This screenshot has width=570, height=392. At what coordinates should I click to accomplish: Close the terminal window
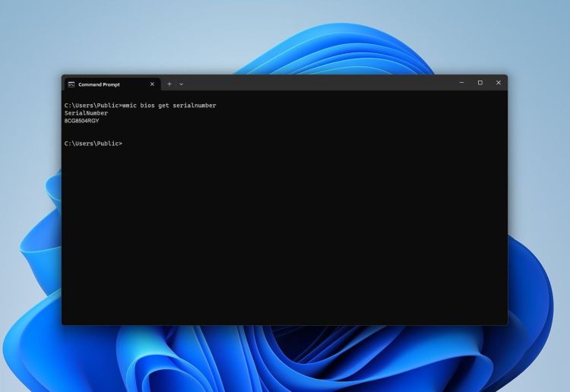(x=499, y=83)
